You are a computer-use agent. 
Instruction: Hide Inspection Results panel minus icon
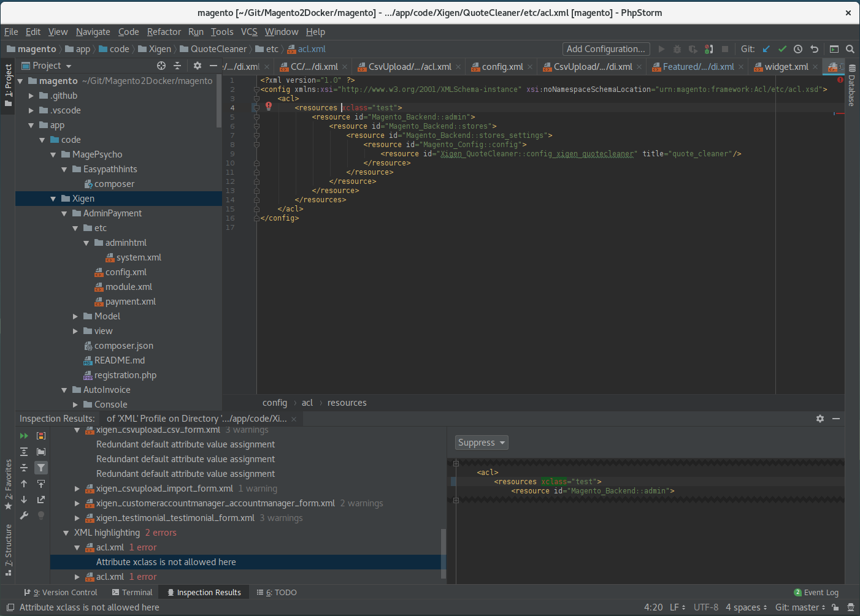(836, 419)
